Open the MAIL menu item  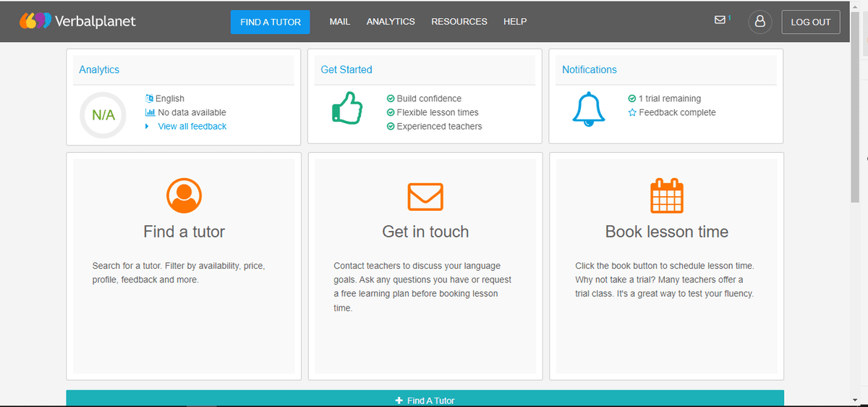point(339,22)
